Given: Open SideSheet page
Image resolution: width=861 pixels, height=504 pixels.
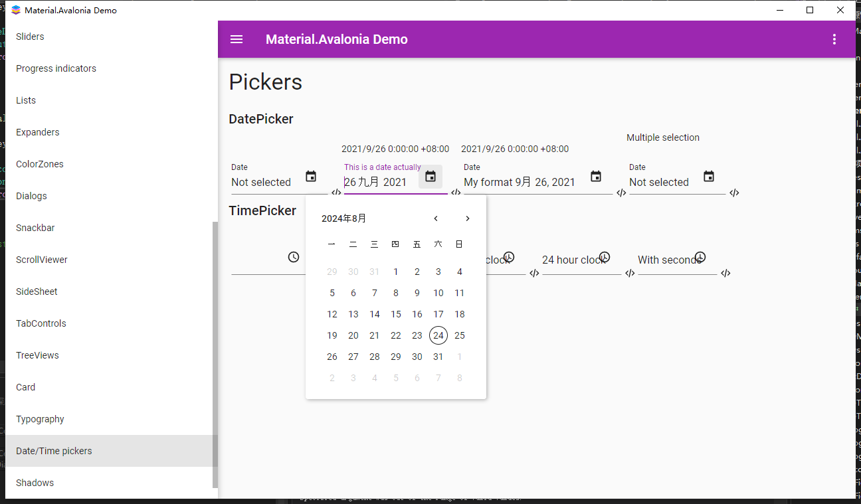Looking at the screenshot, I should coord(109,292).
